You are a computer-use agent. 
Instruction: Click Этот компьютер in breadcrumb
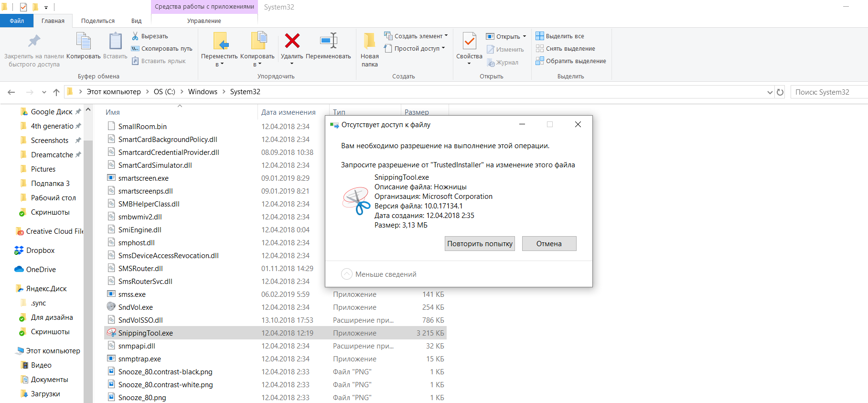pos(114,92)
